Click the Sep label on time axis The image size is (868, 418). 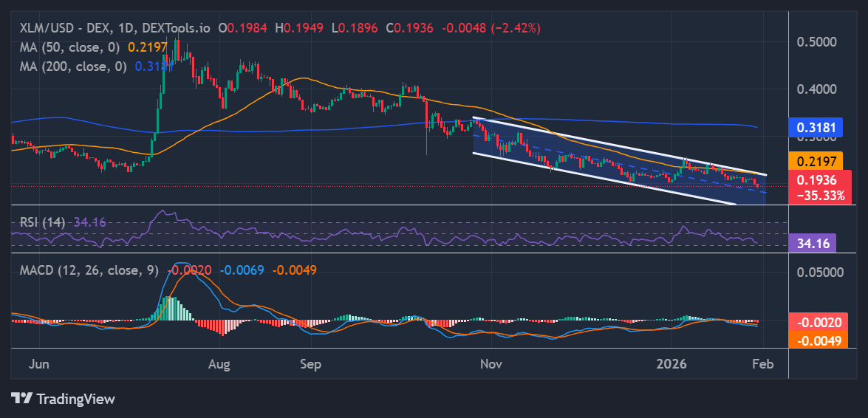tap(311, 364)
